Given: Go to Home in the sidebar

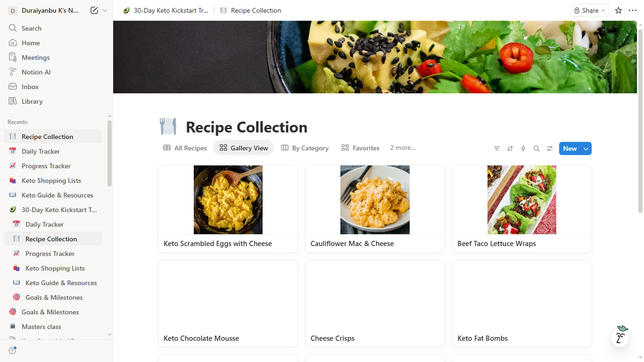Looking at the screenshot, I should (x=53, y=43).
